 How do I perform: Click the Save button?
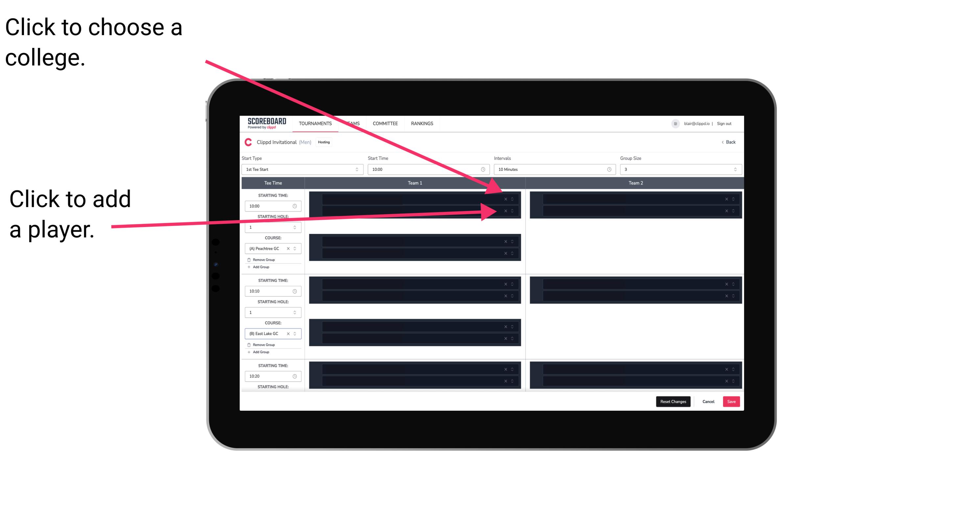[732, 401]
